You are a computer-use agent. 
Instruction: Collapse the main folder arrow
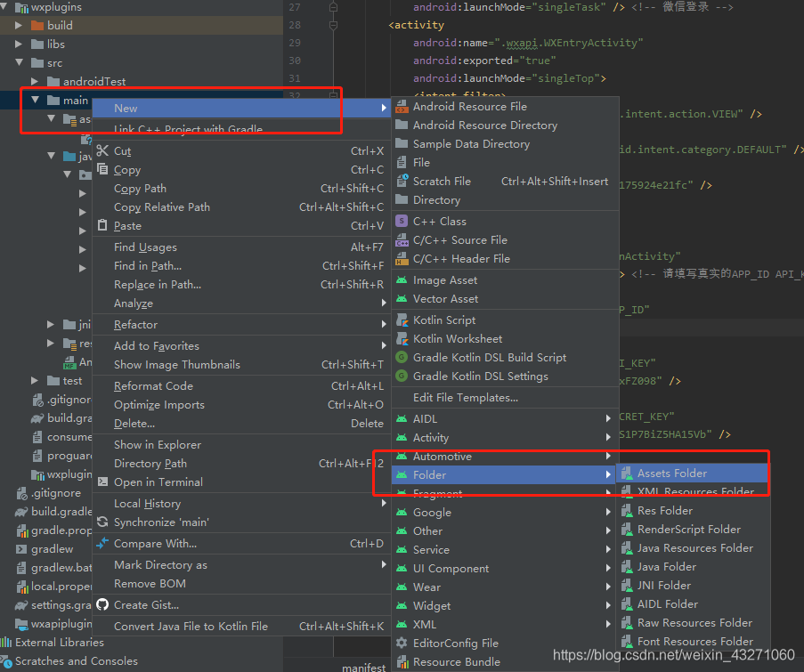[x=35, y=100]
